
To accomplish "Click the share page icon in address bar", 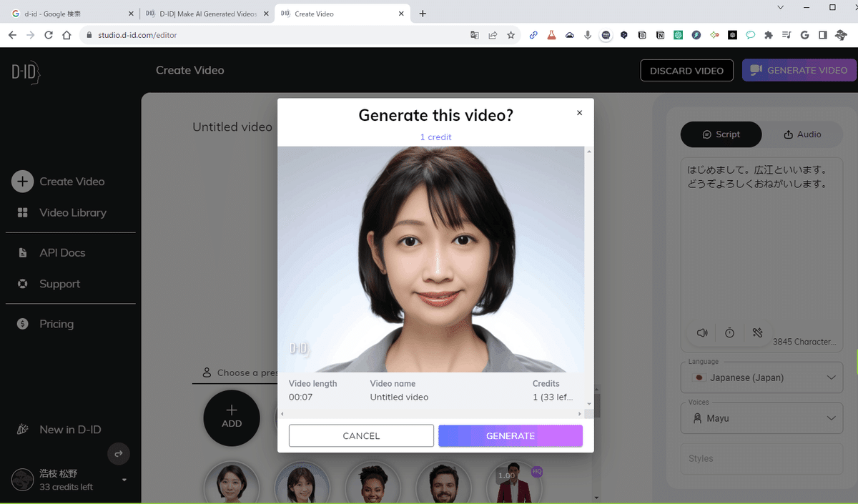I will 493,35.
